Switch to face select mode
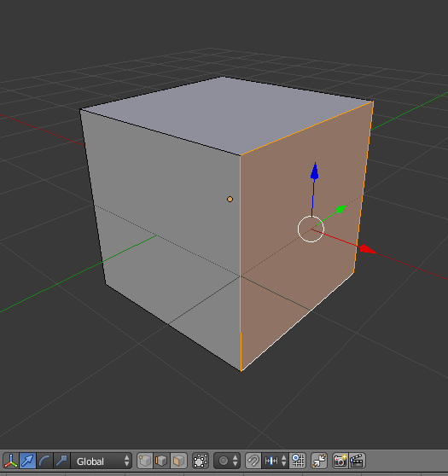 178,461
